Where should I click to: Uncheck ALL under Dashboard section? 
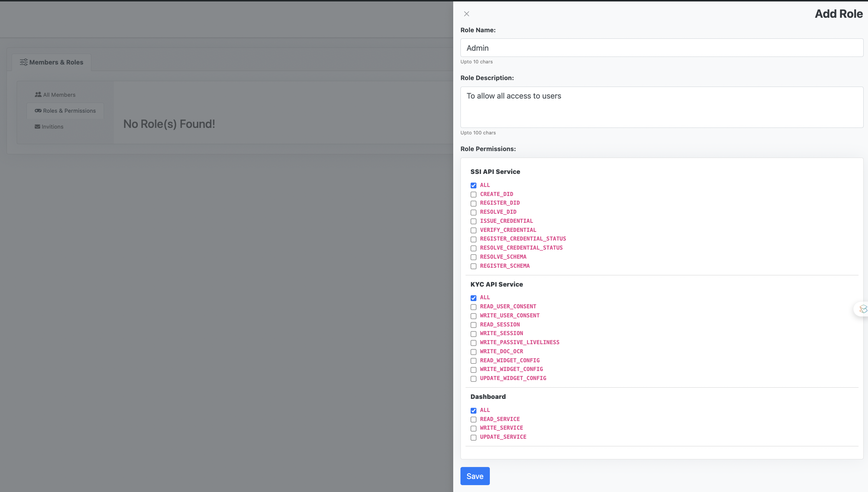point(474,411)
